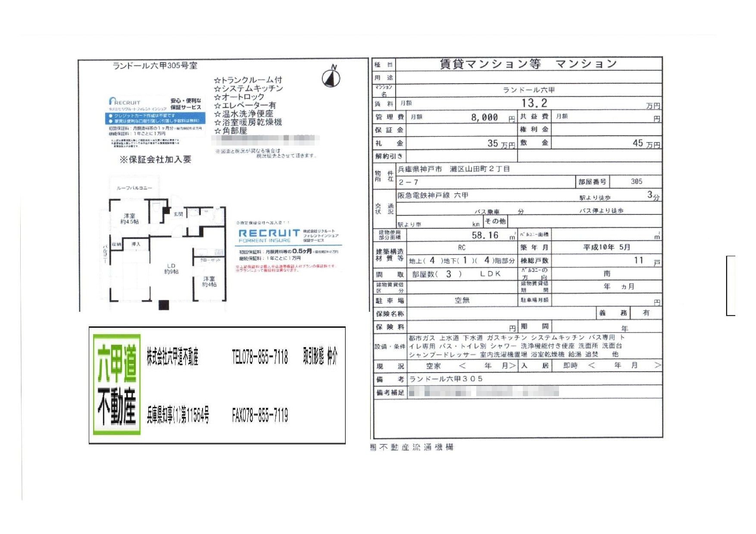Click the 駐車場 value 空無
This screenshot has width=756, height=534.
[x=462, y=300]
